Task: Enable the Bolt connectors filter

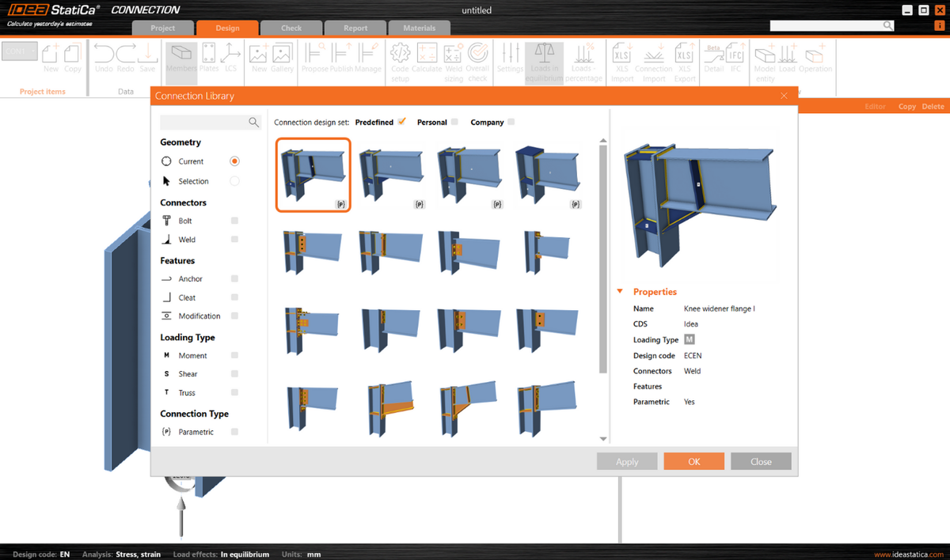Action: click(233, 220)
